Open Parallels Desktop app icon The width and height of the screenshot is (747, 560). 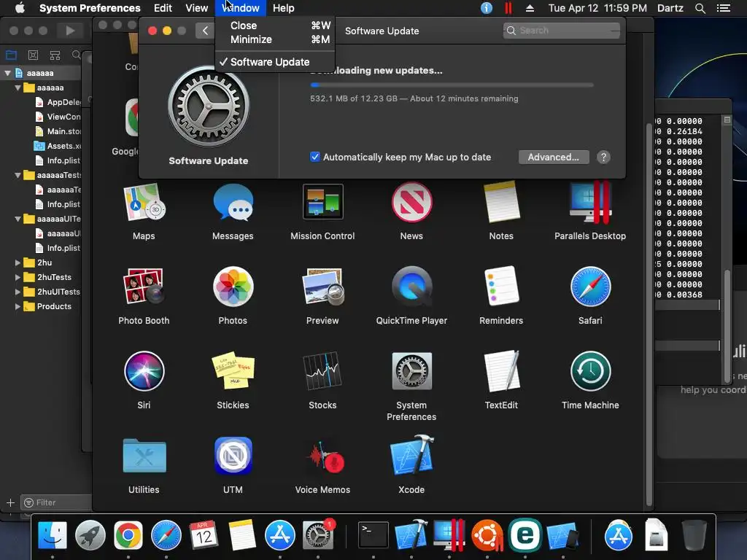coord(589,202)
